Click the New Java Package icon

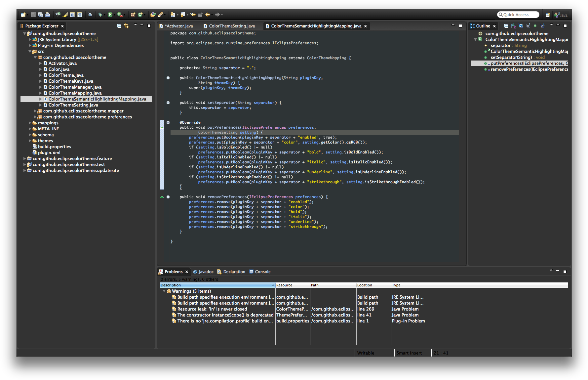tap(133, 15)
